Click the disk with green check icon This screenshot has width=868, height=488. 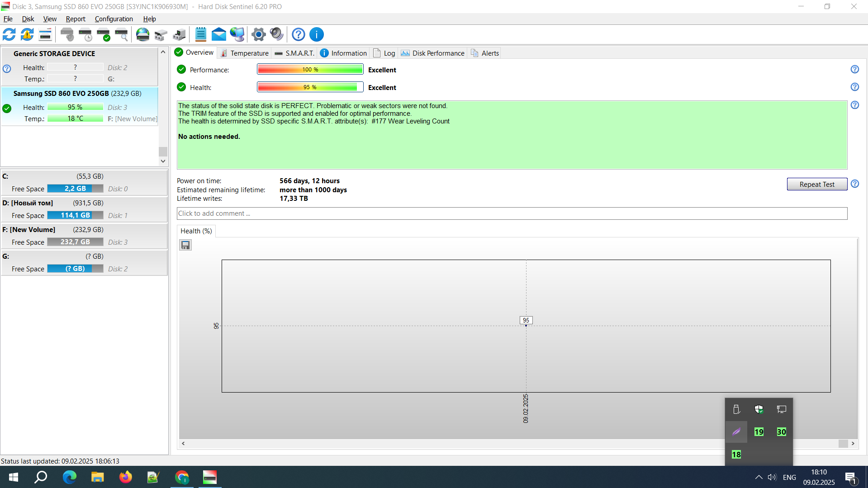104,34
